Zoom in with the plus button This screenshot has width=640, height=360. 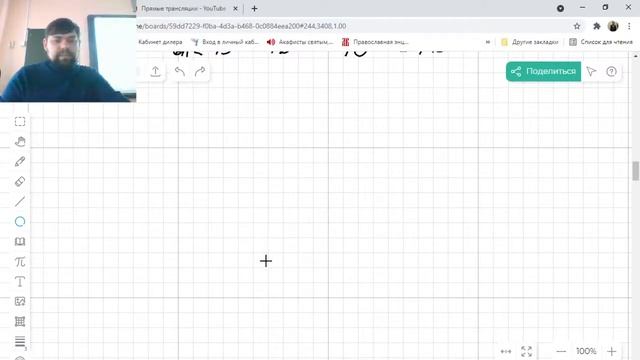(611, 351)
